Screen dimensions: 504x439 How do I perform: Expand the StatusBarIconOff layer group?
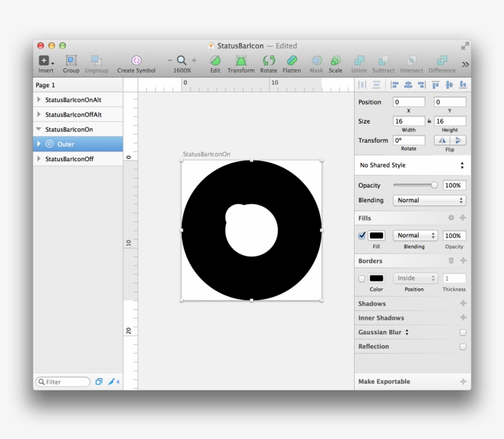39,158
